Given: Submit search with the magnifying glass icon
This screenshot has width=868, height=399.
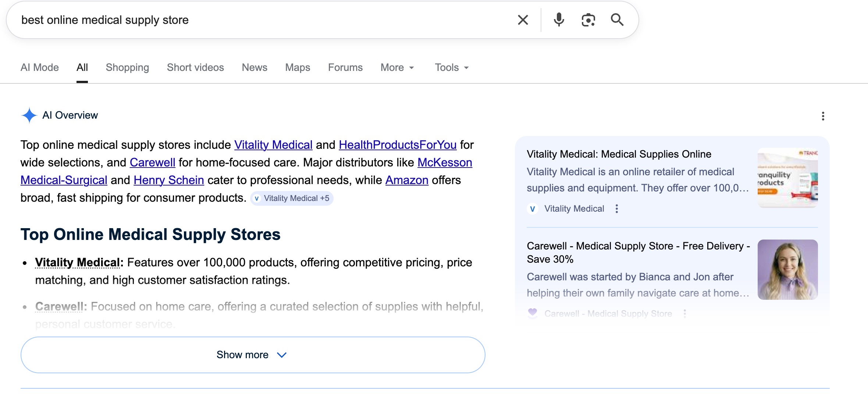Looking at the screenshot, I should 617,20.
